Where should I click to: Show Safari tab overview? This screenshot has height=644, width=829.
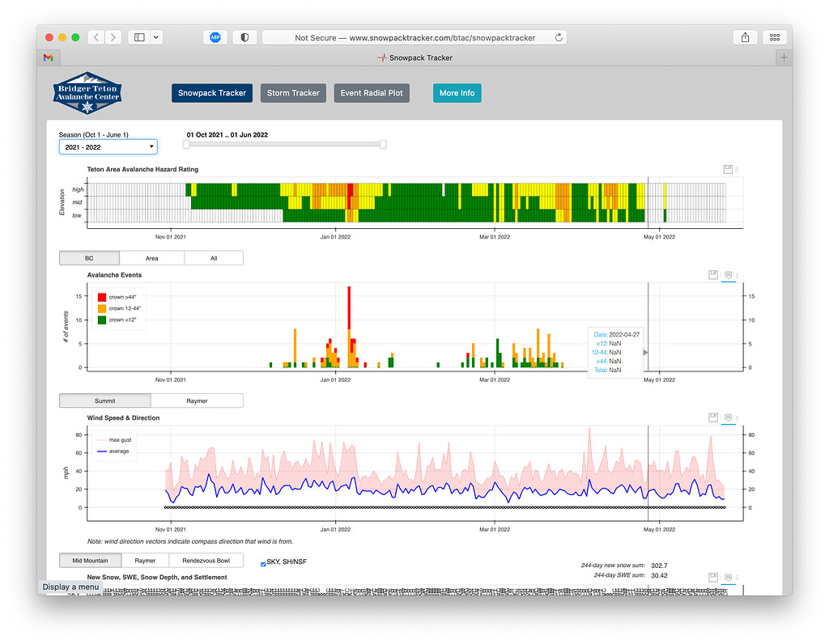click(x=775, y=37)
